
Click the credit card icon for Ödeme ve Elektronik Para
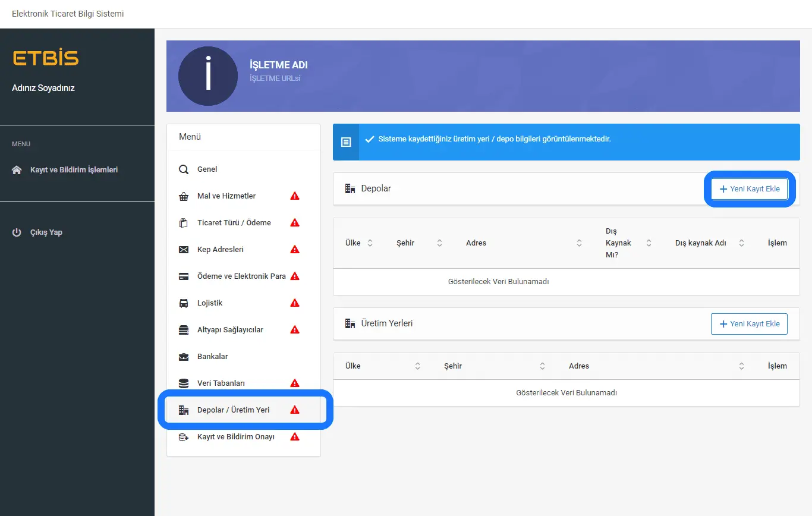click(184, 276)
